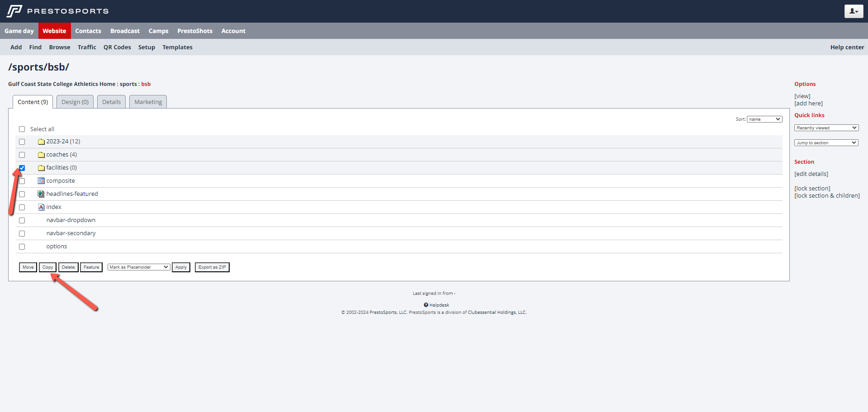868x412 pixels.
Task: Open the Contacts menu
Action: point(88,31)
